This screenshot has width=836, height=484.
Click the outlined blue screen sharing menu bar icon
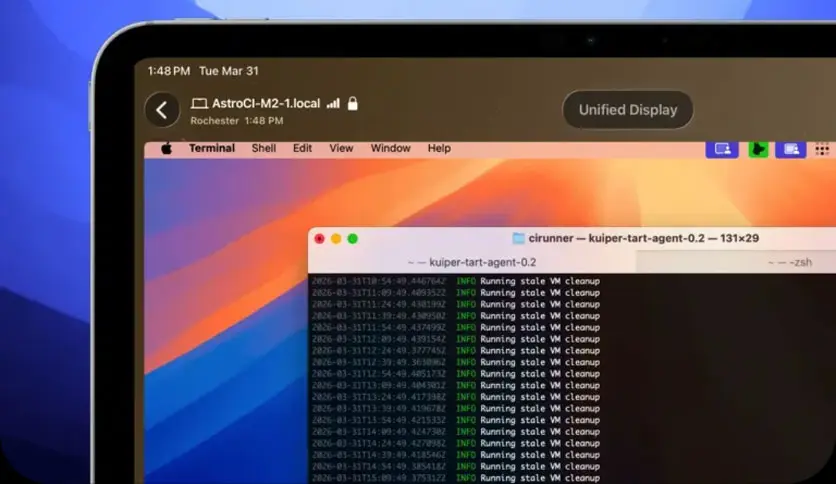(x=722, y=149)
